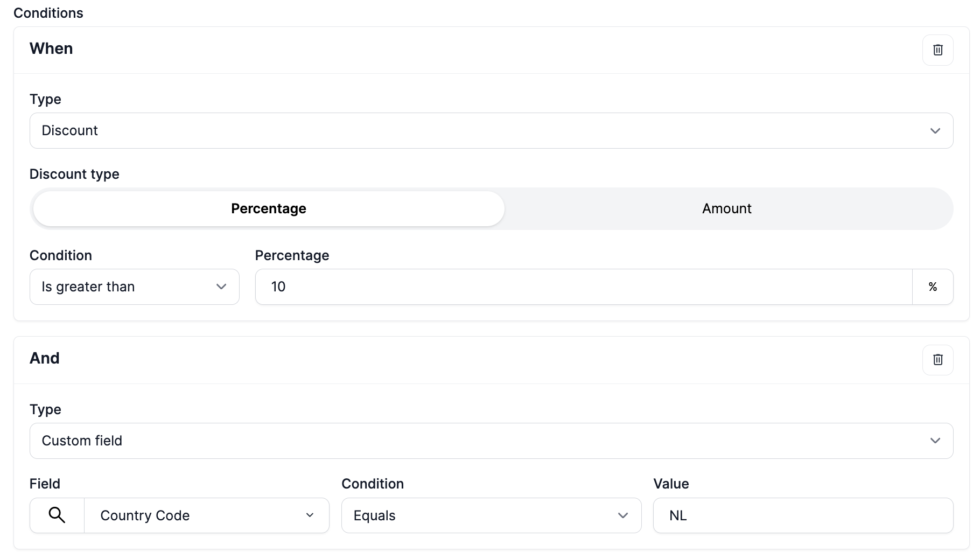980x558 pixels.
Task: Click the chevron beside Country Code
Action: [x=310, y=515]
